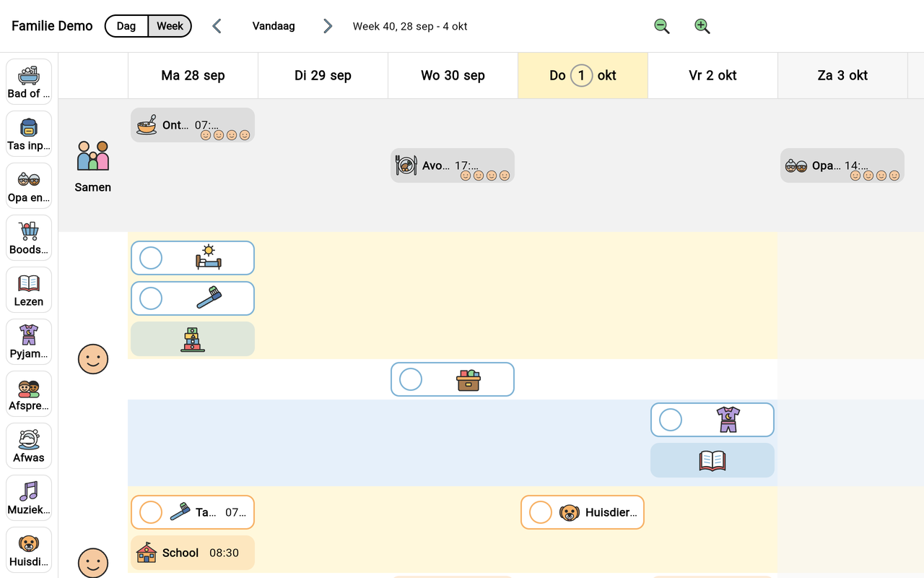
Task: Zoom out the calendar with minus magnifier
Action: coord(661,26)
